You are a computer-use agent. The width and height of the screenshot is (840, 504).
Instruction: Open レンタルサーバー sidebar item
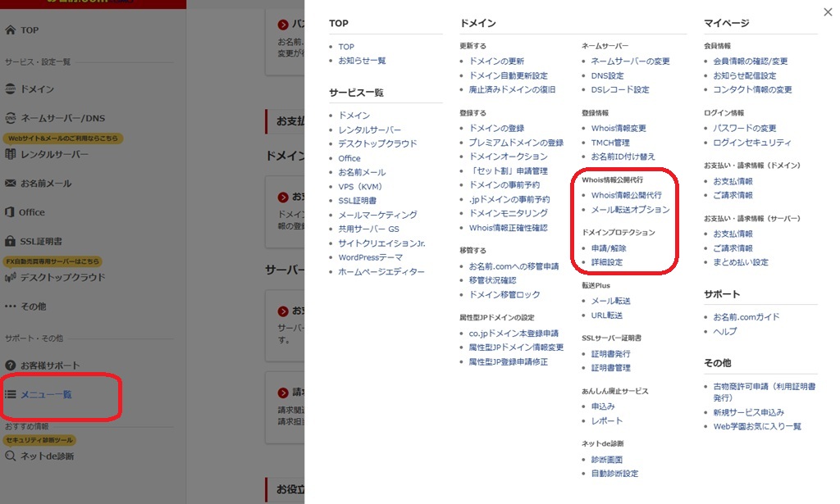(54, 154)
